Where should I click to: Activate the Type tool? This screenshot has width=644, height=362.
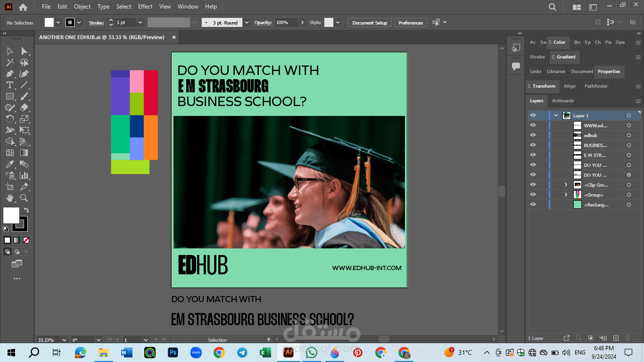click(10, 85)
